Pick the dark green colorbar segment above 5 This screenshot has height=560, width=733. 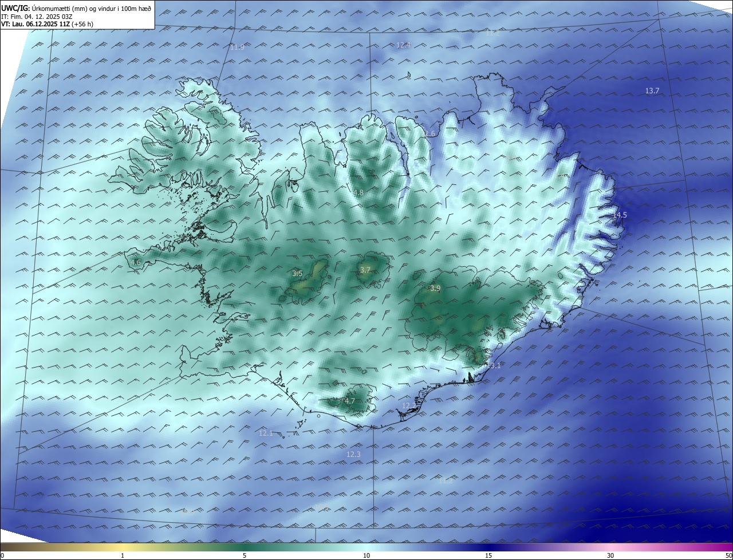click(245, 547)
